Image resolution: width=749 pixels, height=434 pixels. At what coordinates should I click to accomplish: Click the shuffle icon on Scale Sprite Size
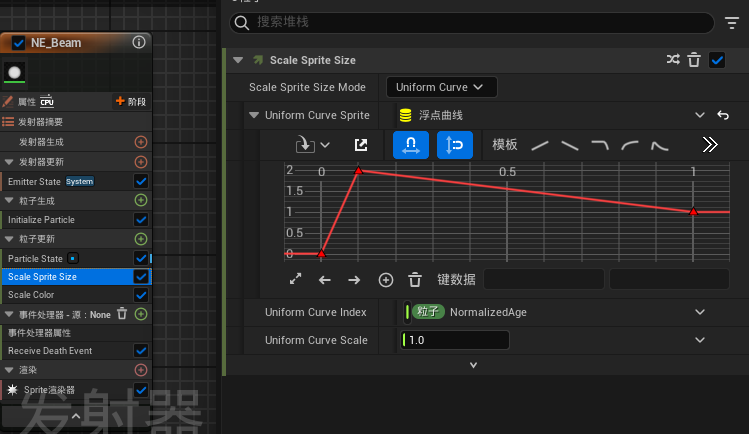tap(673, 60)
